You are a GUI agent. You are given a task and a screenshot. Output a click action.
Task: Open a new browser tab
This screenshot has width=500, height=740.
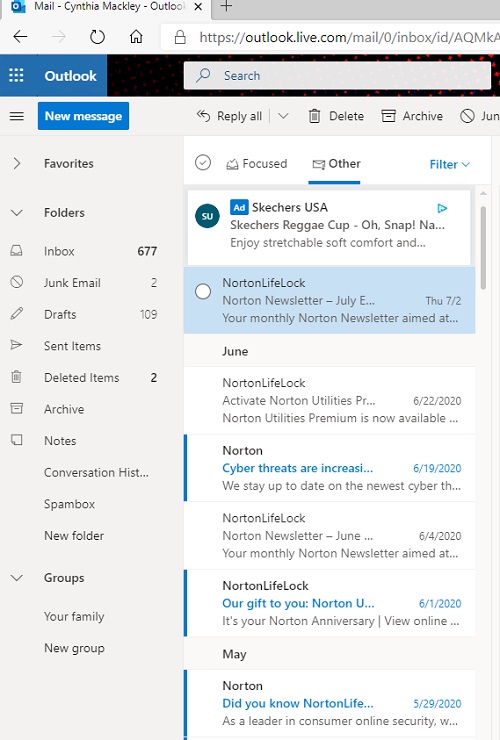tap(227, 7)
